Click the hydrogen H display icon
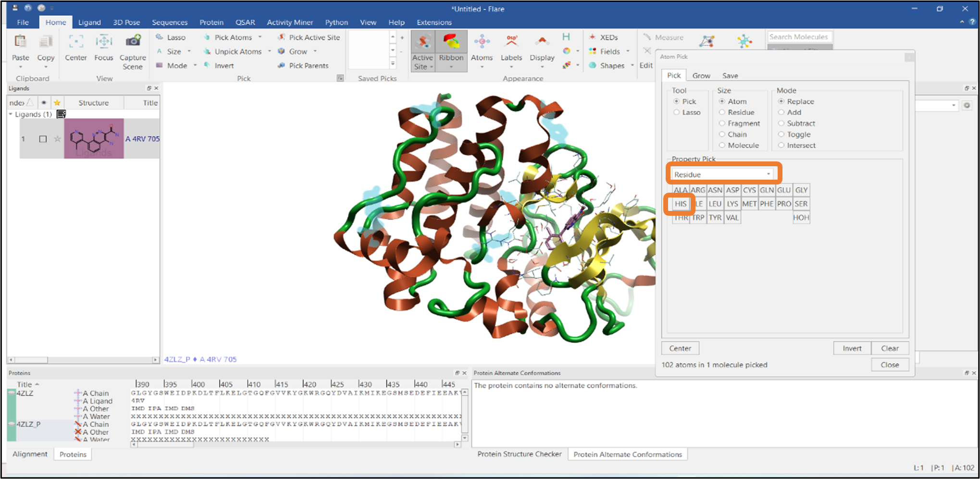 [x=566, y=37]
